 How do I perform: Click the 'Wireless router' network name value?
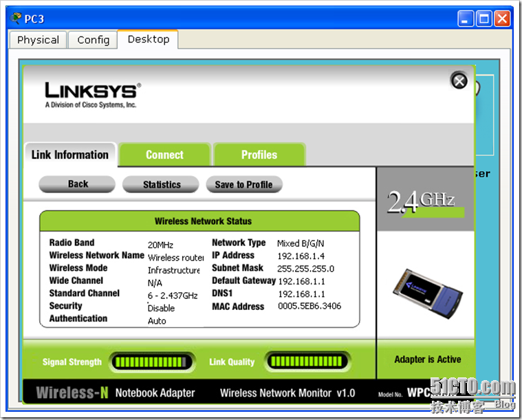(x=176, y=258)
